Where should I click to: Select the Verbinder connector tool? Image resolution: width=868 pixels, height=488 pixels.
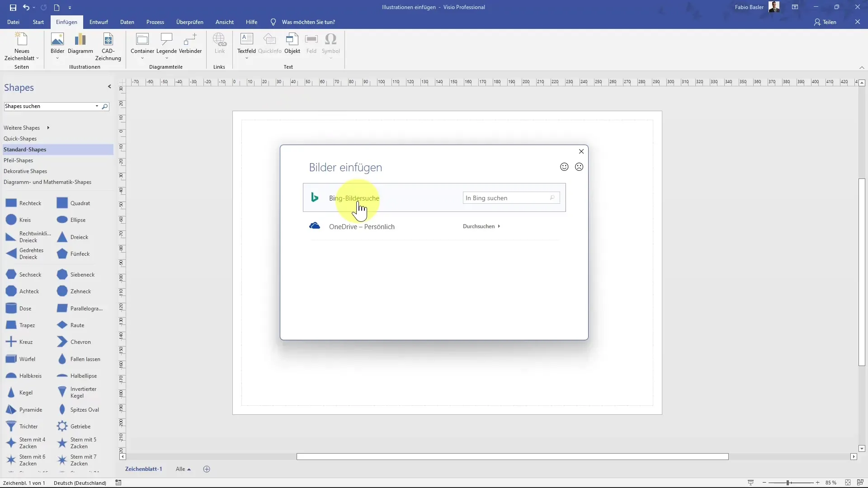[x=190, y=43]
